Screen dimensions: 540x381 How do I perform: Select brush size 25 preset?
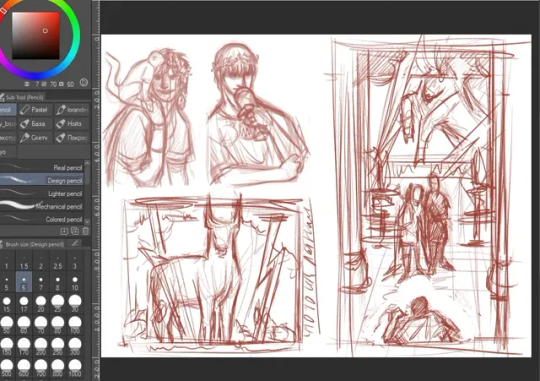[x=58, y=303]
